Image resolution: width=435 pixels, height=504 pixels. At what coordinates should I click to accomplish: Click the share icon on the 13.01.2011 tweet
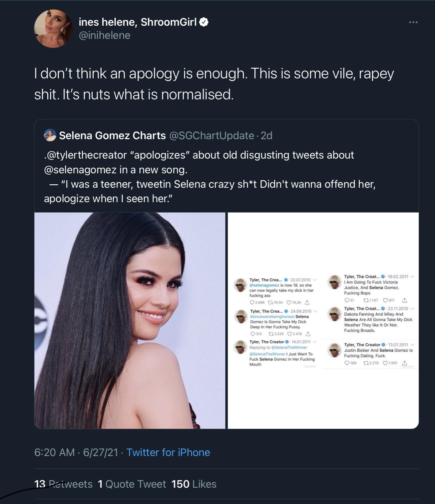coord(405,363)
